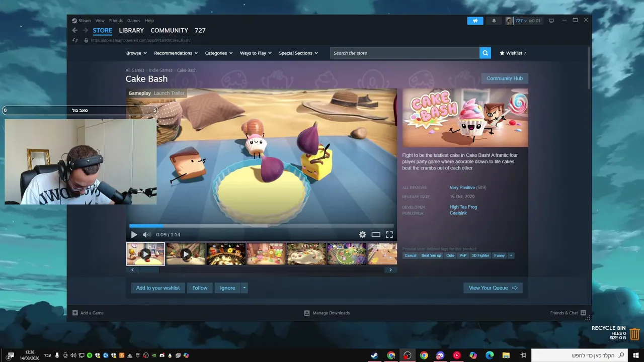Reload the store page

click(x=75, y=40)
